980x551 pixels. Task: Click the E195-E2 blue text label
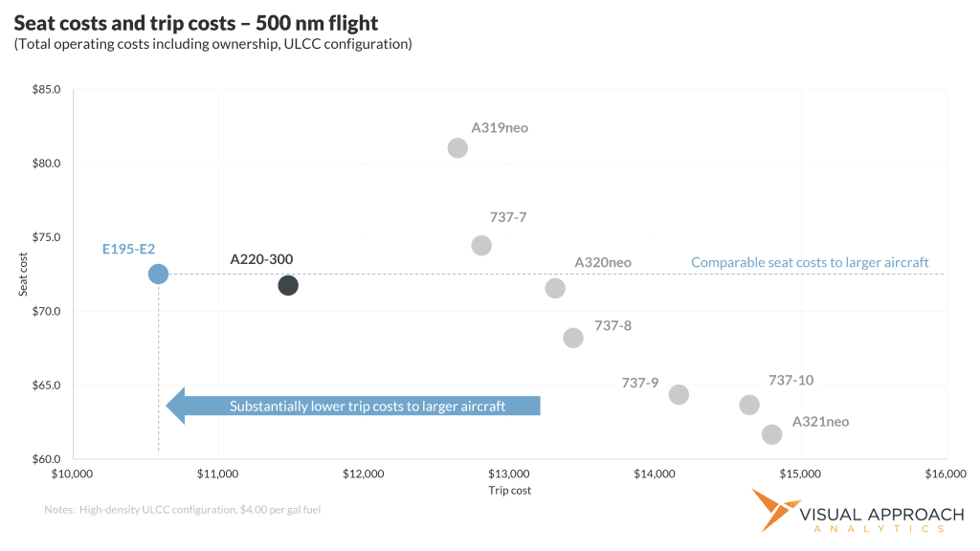[x=129, y=250]
